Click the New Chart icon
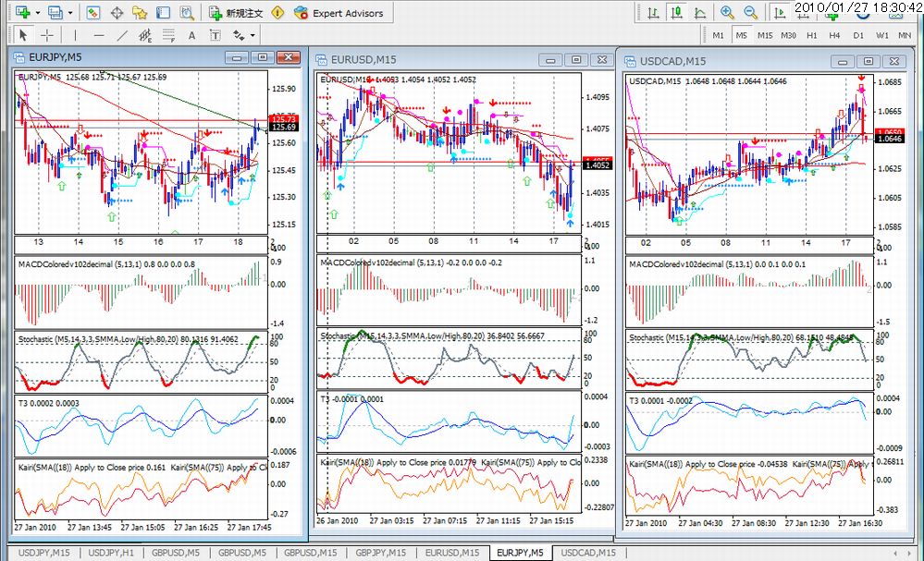This screenshot has height=561, width=924. pyautogui.click(x=23, y=12)
